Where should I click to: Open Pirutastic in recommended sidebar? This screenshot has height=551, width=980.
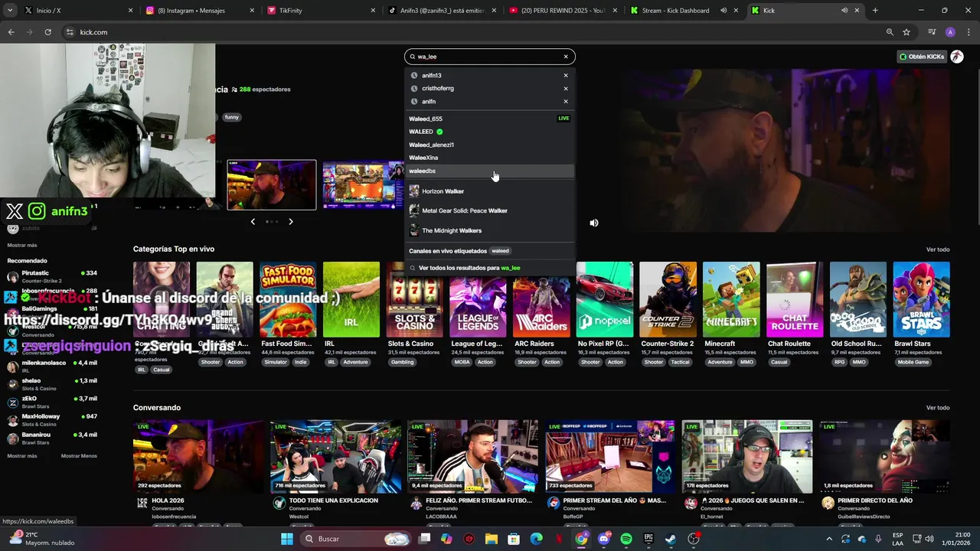52,276
